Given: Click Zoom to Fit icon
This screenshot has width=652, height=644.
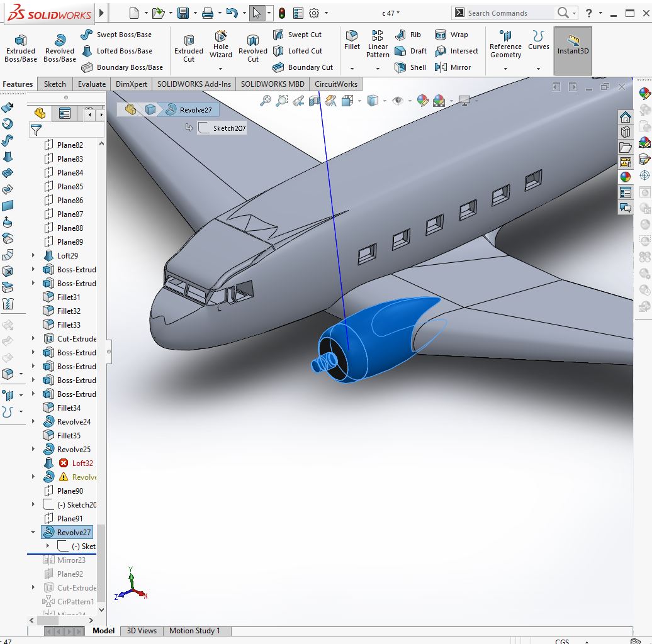Looking at the screenshot, I should tap(266, 101).
